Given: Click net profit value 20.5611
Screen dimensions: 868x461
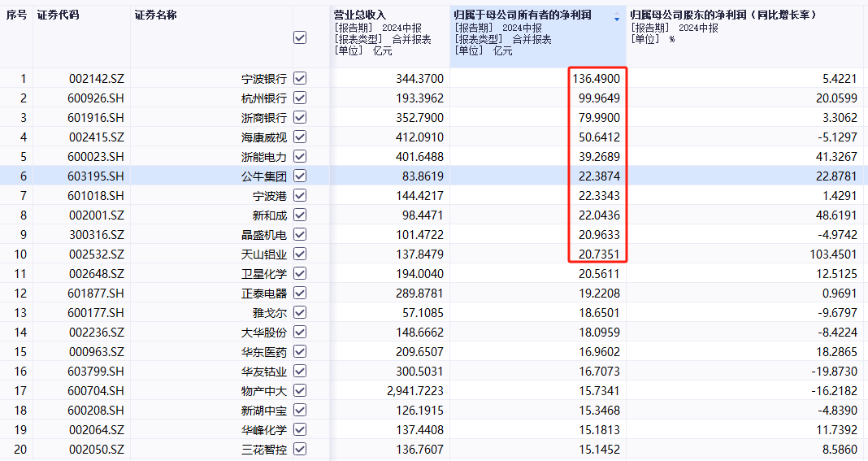Looking at the screenshot, I should pos(600,274).
